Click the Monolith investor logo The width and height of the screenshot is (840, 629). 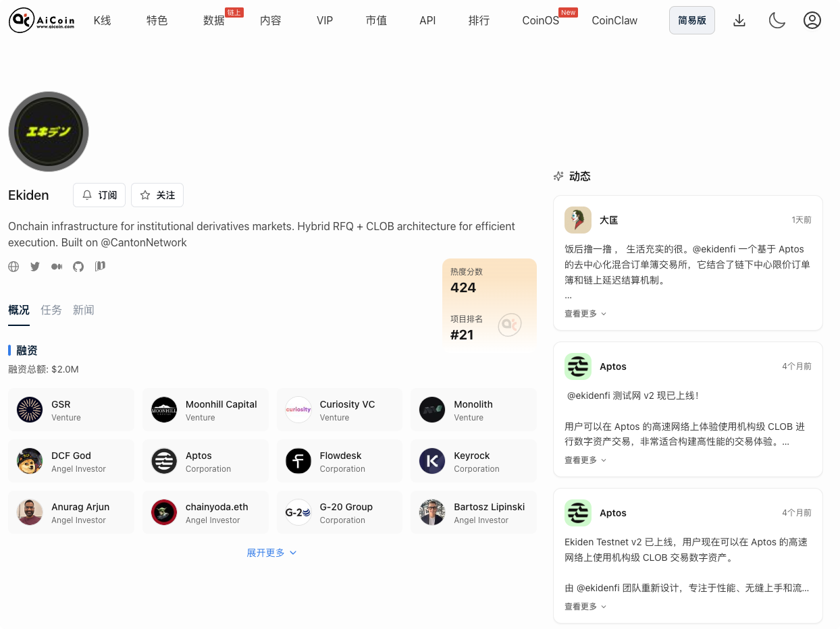432,410
